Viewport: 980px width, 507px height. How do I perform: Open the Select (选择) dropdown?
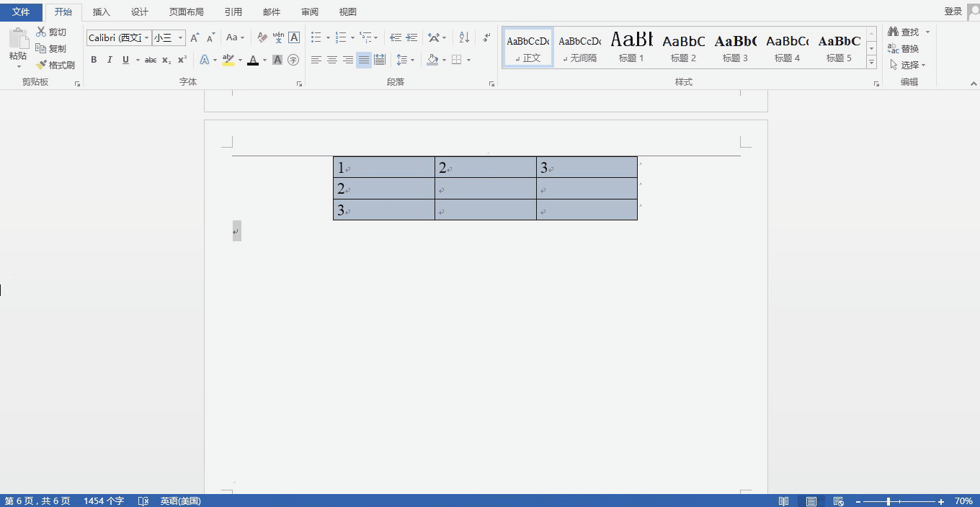point(907,66)
